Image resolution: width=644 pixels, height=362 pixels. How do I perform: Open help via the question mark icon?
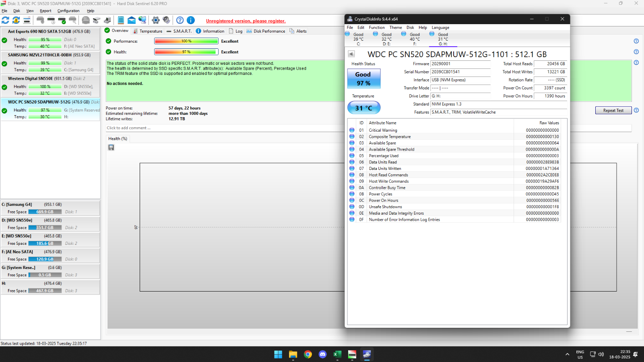pyautogui.click(x=180, y=20)
